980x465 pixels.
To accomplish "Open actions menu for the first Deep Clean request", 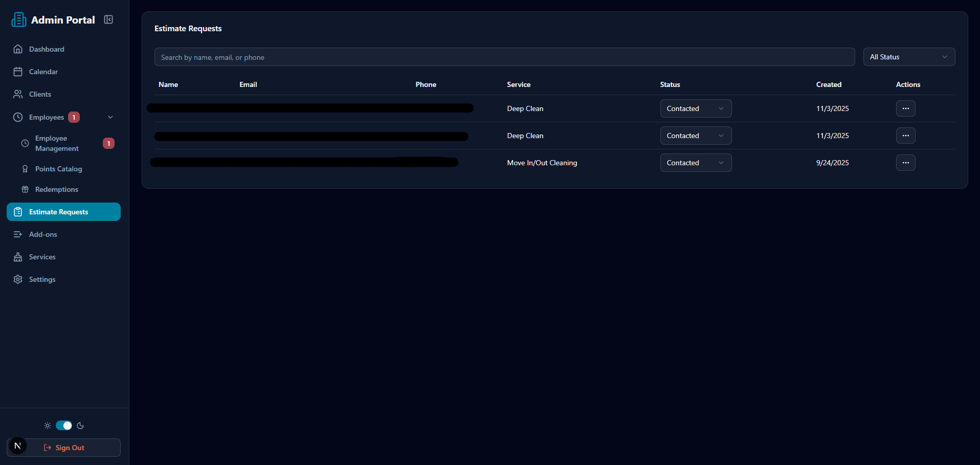I will click(x=905, y=108).
